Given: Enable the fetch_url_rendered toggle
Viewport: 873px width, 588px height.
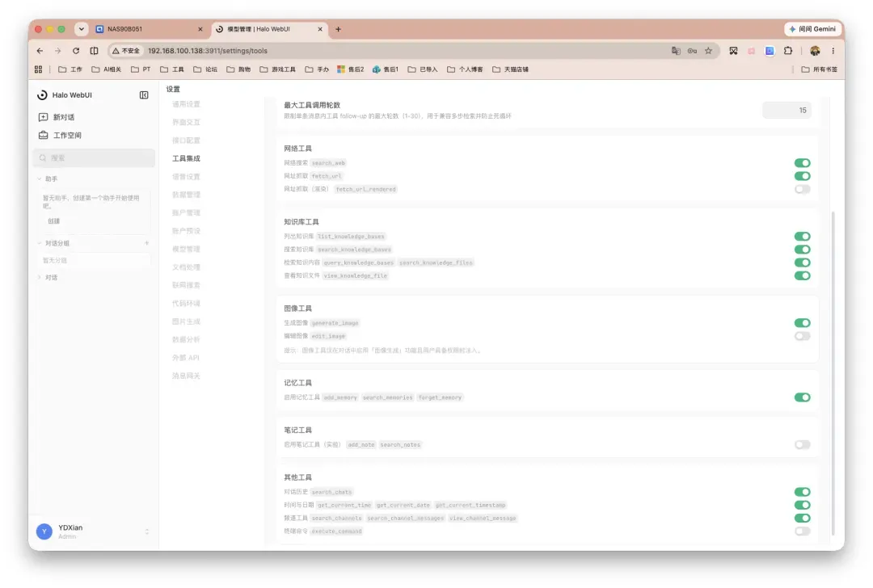Looking at the screenshot, I should click(x=802, y=189).
